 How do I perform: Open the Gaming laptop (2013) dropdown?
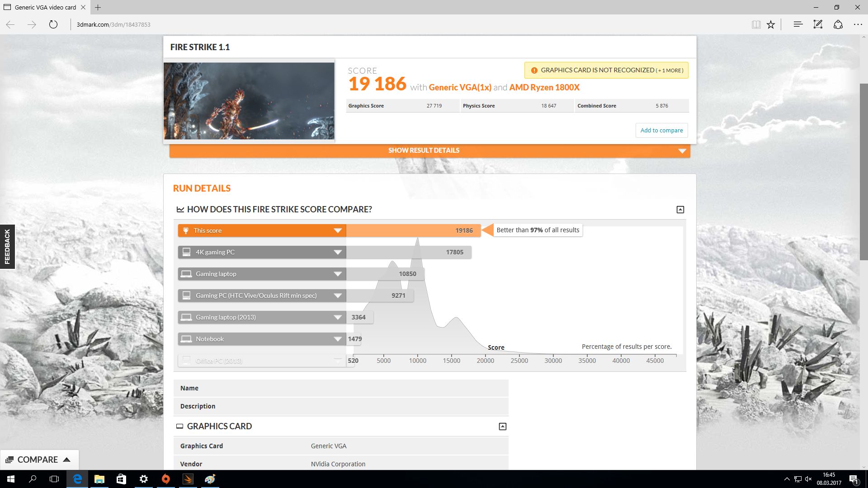coord(337,317)
